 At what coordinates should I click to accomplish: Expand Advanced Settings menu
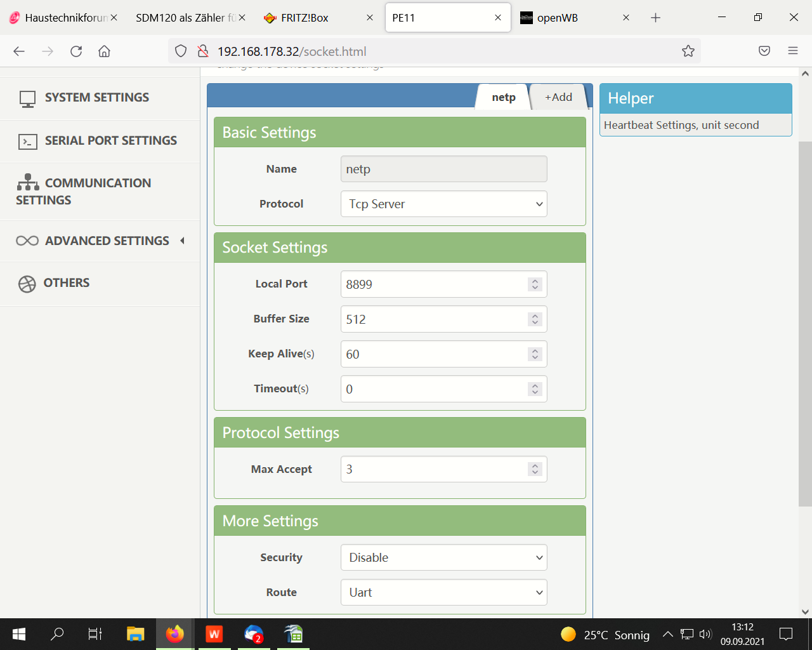click(x=100, y=241)
